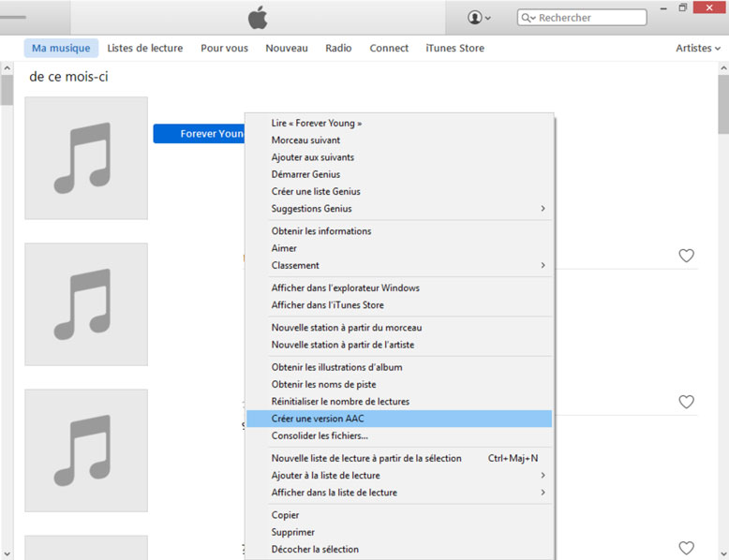Select Morceau suivant in context menu
Viewport: 729px width, 560px height.
pyautogui.click(x=399, y=140)
